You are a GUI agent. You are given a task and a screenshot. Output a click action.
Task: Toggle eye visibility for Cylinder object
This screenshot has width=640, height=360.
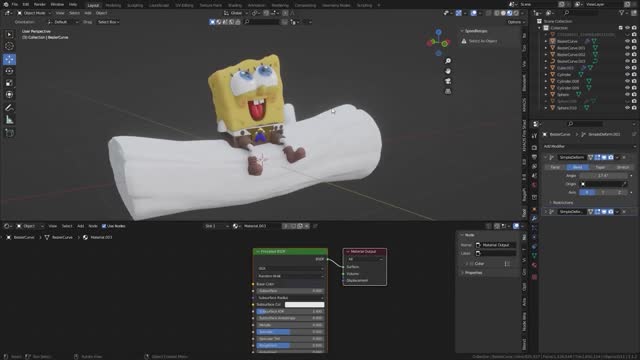[627, 75]
